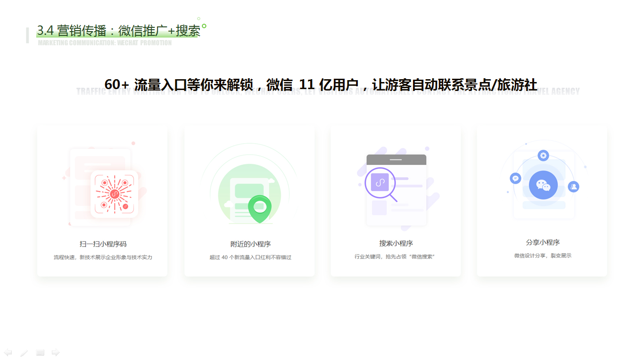Click the 分享小程序 card title

click(x=543, y=243)
